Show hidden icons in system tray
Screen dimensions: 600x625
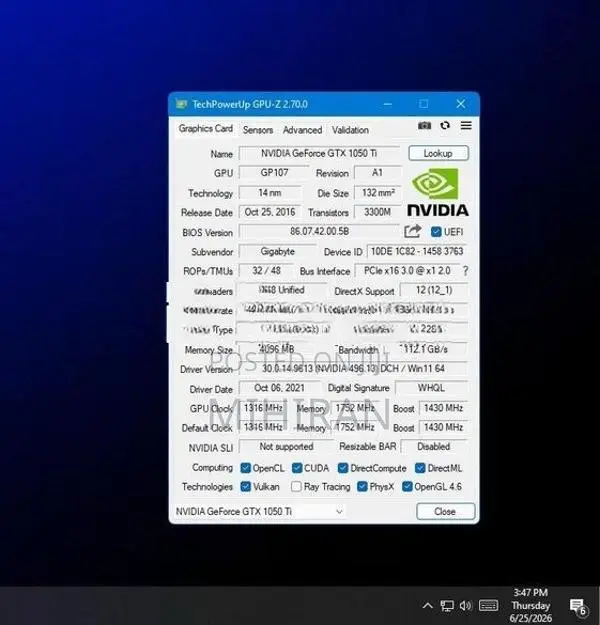427,606
